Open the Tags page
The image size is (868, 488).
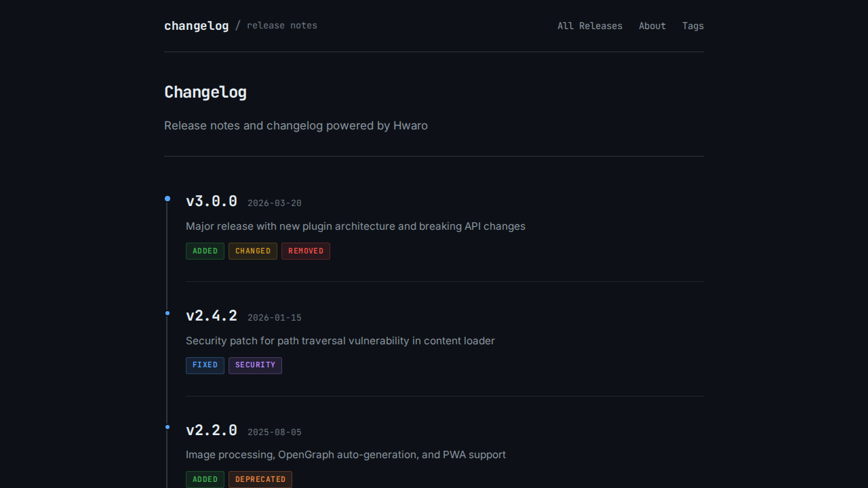coord(693,26)
